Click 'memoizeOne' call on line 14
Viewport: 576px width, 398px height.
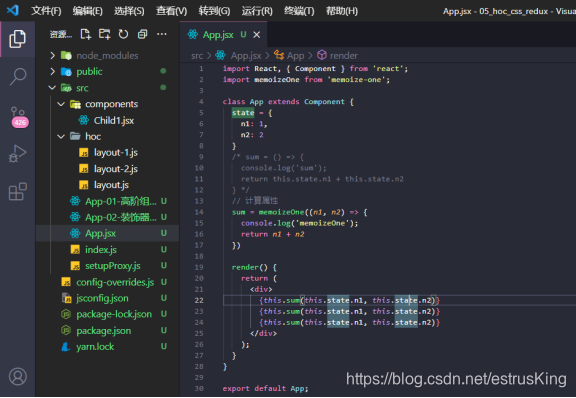(281, 212)
